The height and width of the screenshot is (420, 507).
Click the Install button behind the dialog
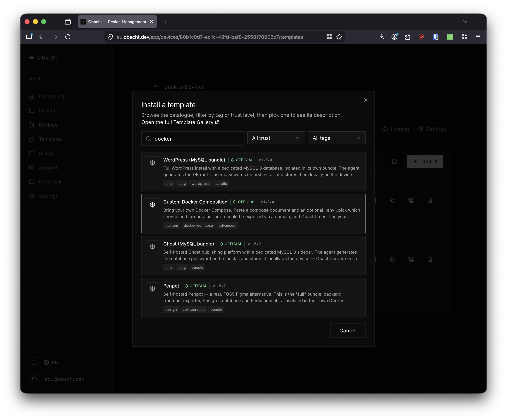[x=425, y=161]
